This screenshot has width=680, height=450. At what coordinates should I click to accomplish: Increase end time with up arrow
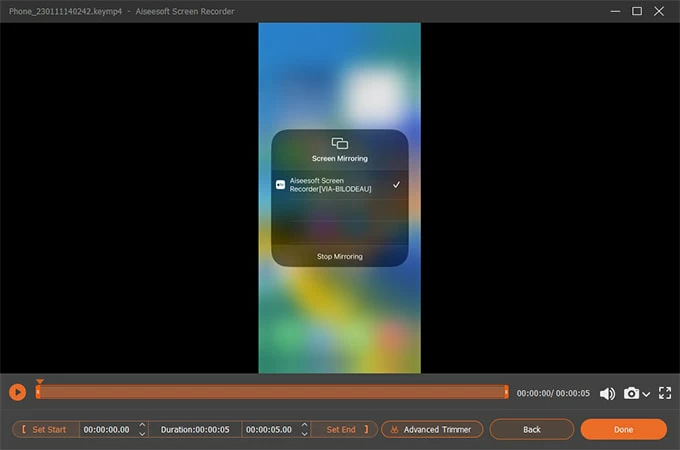click(x=304, y=425)
